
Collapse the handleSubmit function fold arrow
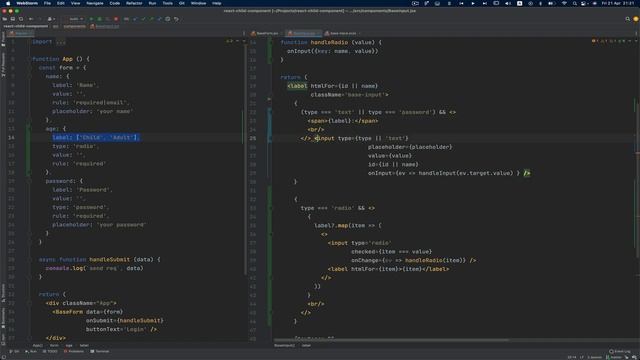29,259
